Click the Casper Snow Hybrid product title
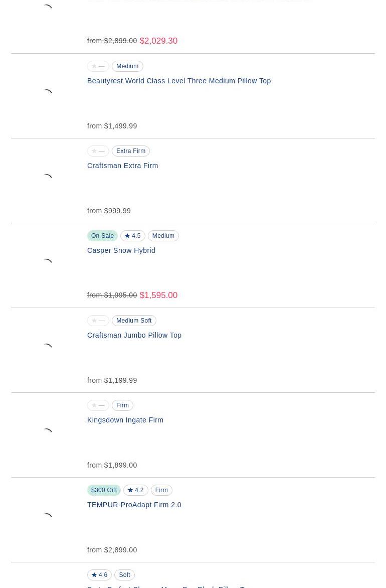386x588 pixels. [x=121, y=250]
